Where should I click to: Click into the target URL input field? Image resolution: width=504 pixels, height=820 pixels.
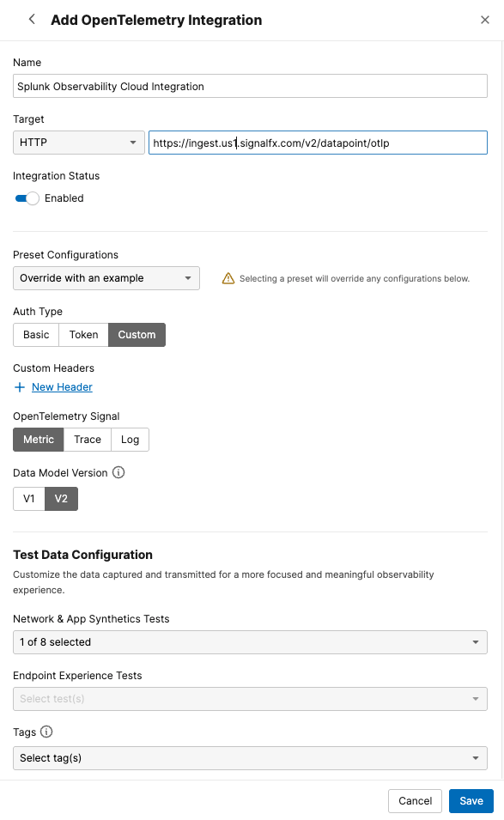[318, 143]
